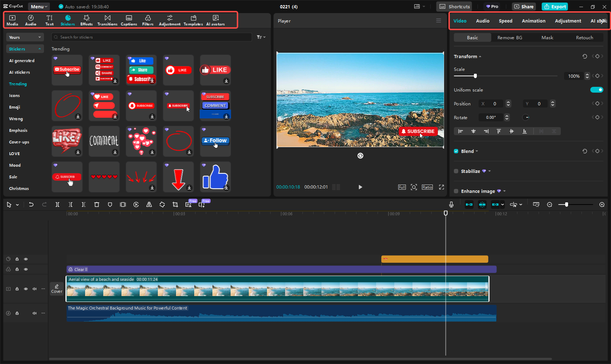The width and height of the screenshot is (611, 364).
Task: Open the Yours dropdown in stickers sidebar
Action: point(25,37)
